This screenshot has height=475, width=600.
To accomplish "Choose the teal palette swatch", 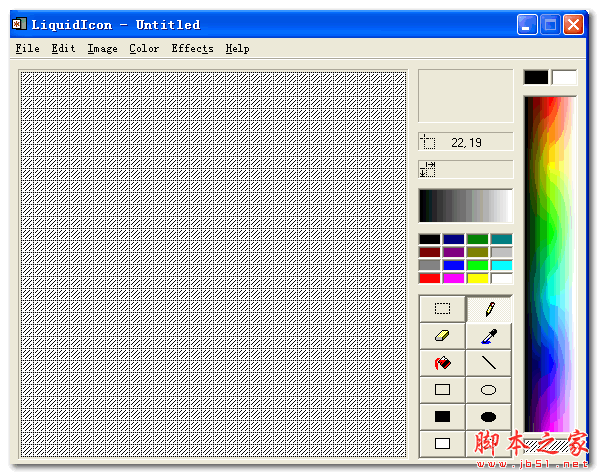I will [502, 239].
